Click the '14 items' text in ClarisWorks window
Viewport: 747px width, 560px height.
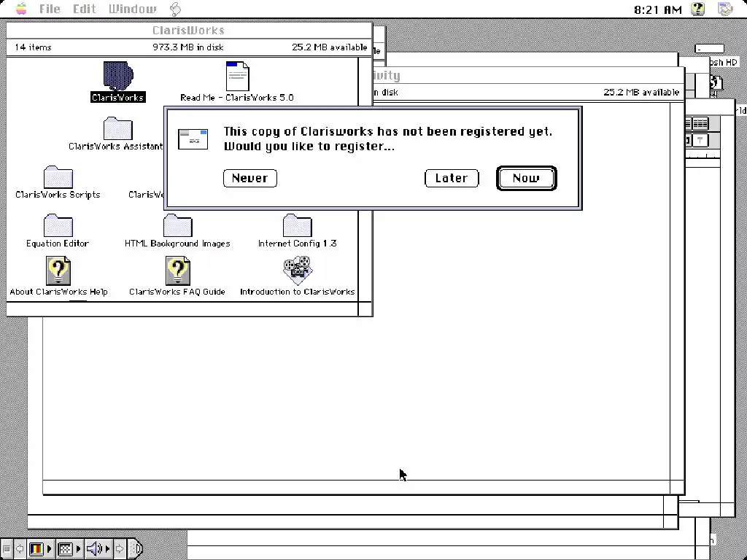[x=33, y=47]
